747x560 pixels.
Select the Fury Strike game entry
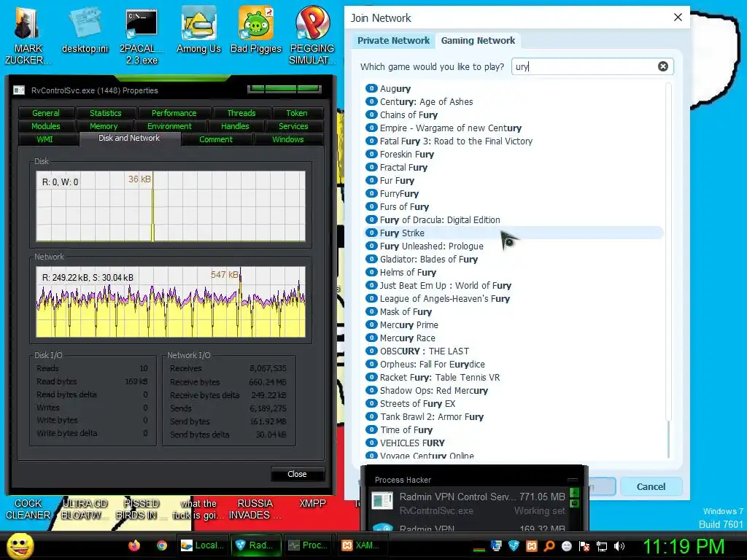click(514, 233)
